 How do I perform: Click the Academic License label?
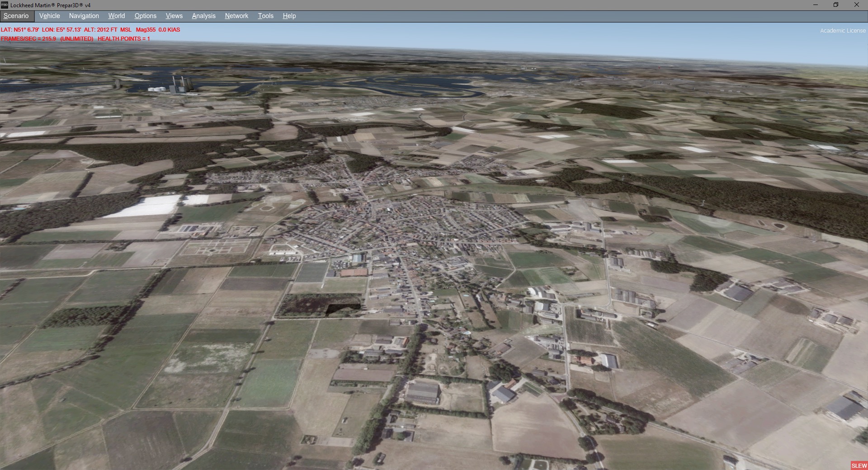pyautogui.click(x=843, y=31)
